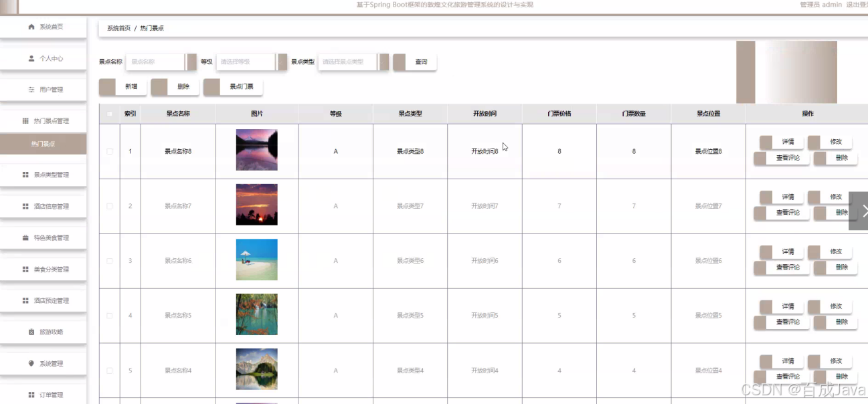This screenshot has width=868, height=404.
Task: Click 删除 for row 景点名称8
Action: point(835,159)
